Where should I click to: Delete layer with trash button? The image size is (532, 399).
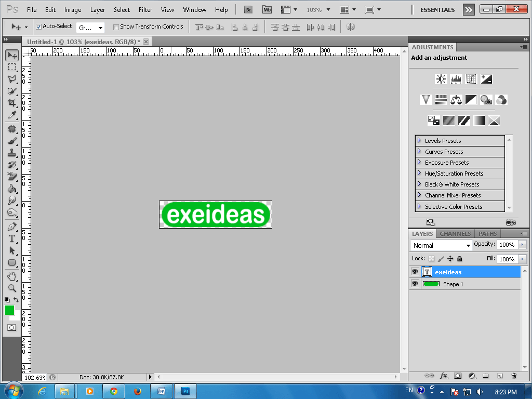click(x=514, y=376)
